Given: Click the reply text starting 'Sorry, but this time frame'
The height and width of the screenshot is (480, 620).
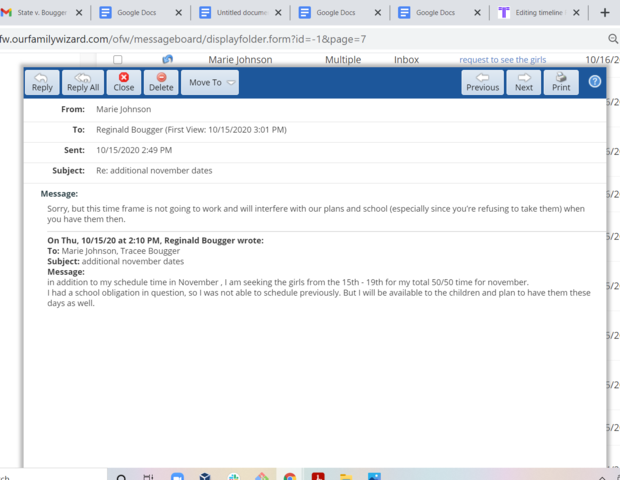Looking at the screenshot, I should point(316,214).
